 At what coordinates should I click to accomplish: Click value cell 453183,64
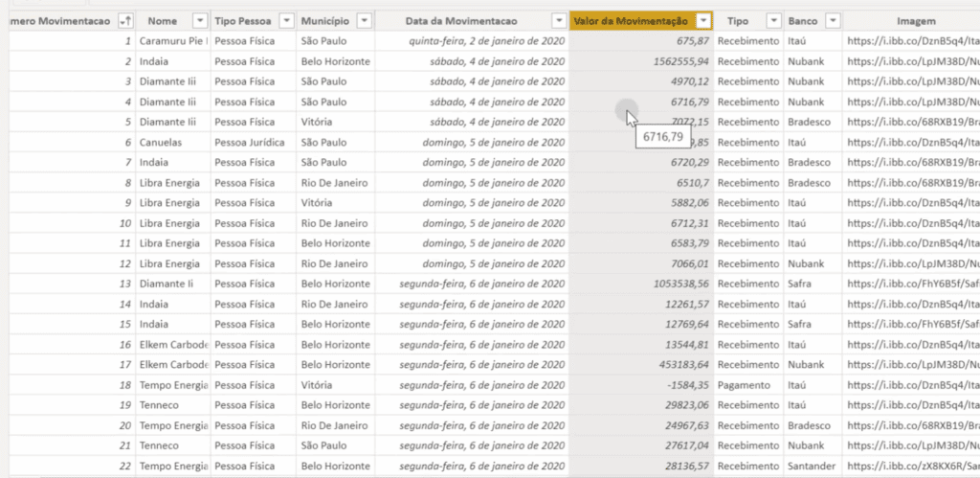(641, 365)
